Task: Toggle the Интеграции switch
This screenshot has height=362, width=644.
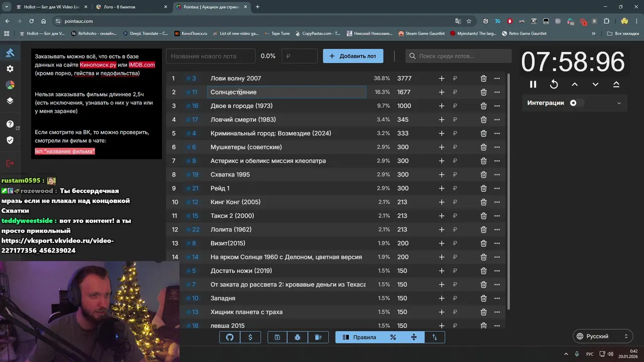Action: click(577, 103)
